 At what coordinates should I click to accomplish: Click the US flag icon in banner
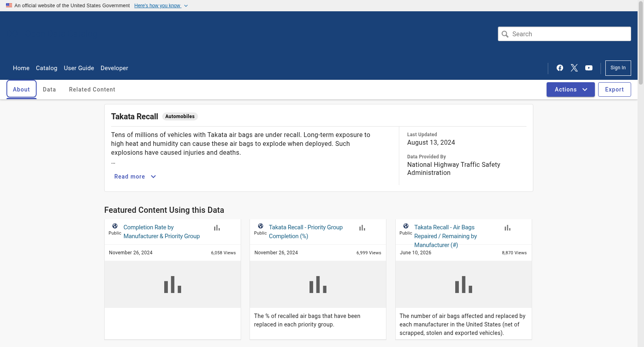point(9,5)
